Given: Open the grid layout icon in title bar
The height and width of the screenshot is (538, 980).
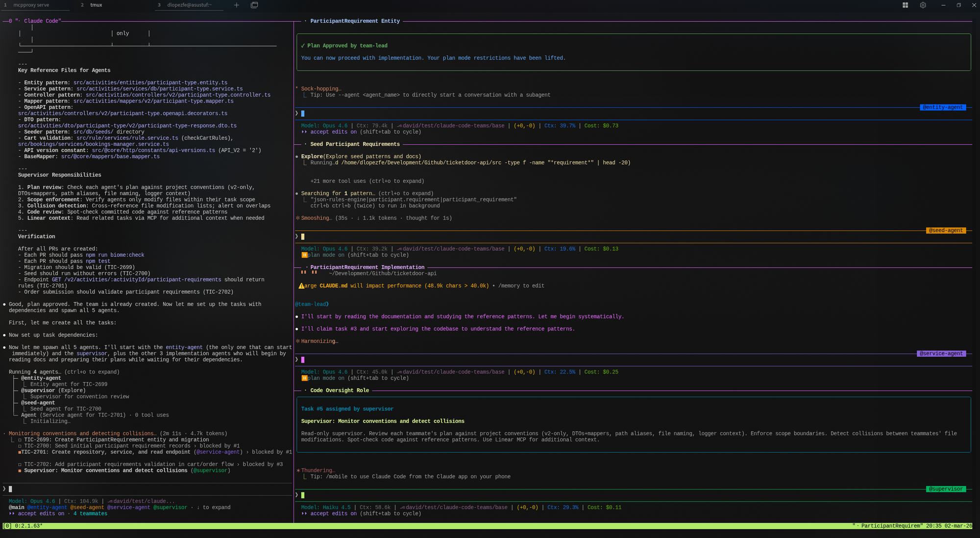Looking at the screenshot, I should coord(905,5).
